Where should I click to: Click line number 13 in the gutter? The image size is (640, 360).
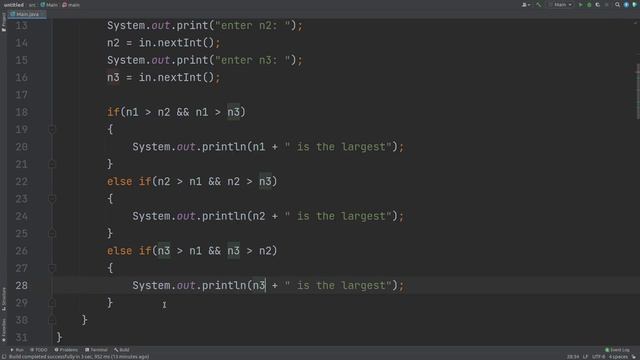coord(21,26)
